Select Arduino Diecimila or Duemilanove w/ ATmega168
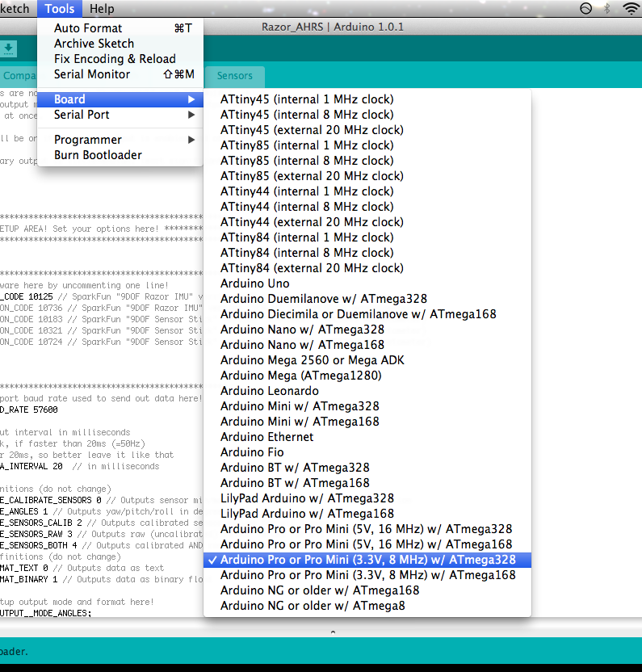Viewport: 642px width, 672px height. (367, 314)
